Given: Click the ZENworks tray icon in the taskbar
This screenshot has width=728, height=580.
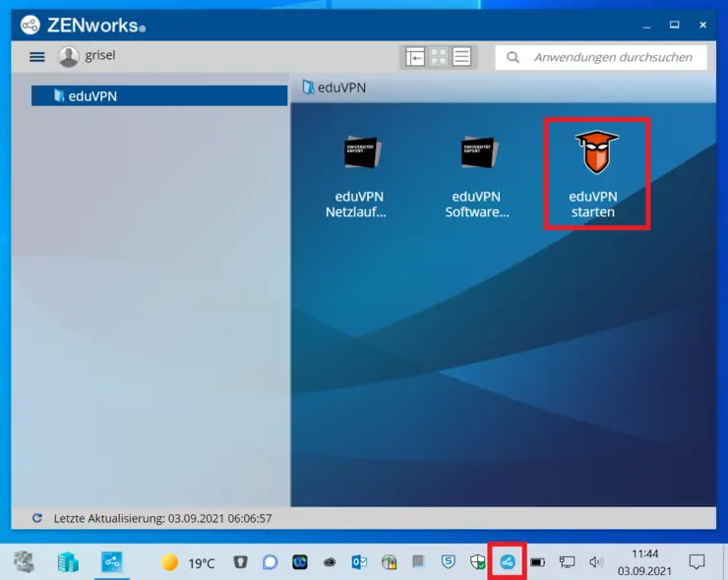Looking at the screenshot, I should coord(508,562).
